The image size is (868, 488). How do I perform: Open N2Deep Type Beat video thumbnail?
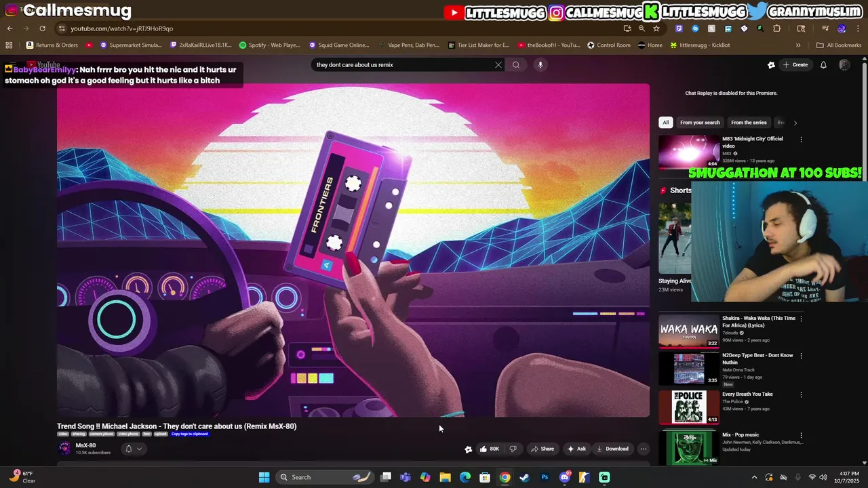688,368
